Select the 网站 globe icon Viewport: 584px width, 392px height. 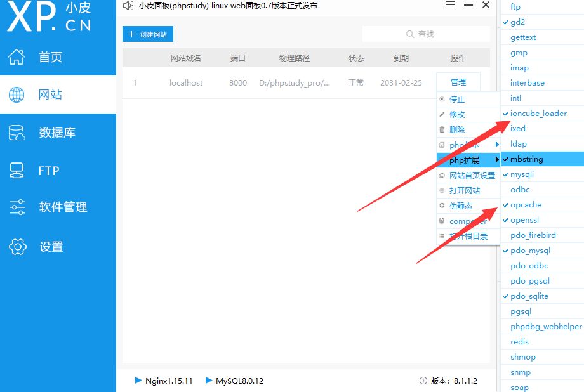point(17,95)
